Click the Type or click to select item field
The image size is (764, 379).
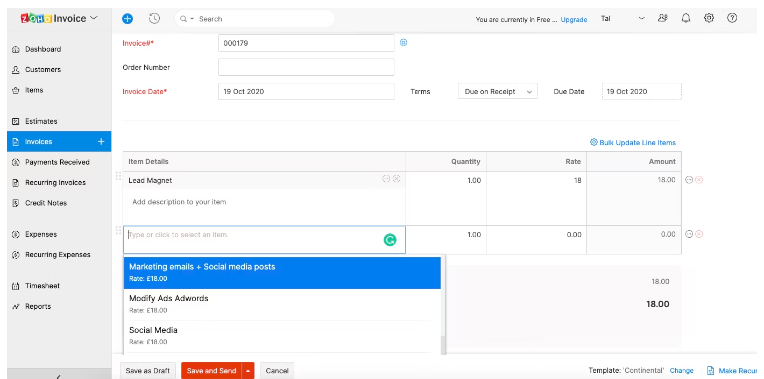point(264,240)
